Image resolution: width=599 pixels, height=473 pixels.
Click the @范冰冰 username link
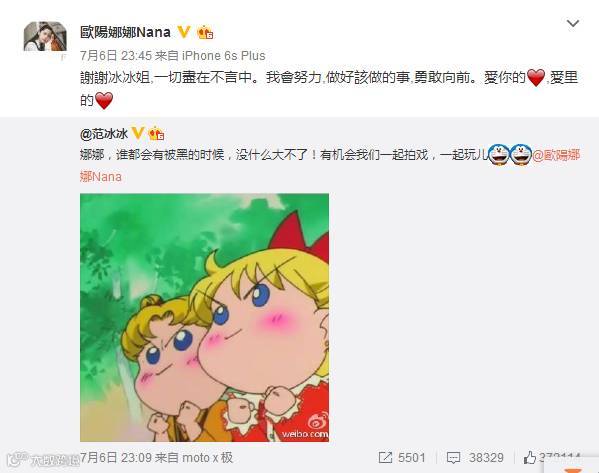pyautogui.click(x=104, y=134)
